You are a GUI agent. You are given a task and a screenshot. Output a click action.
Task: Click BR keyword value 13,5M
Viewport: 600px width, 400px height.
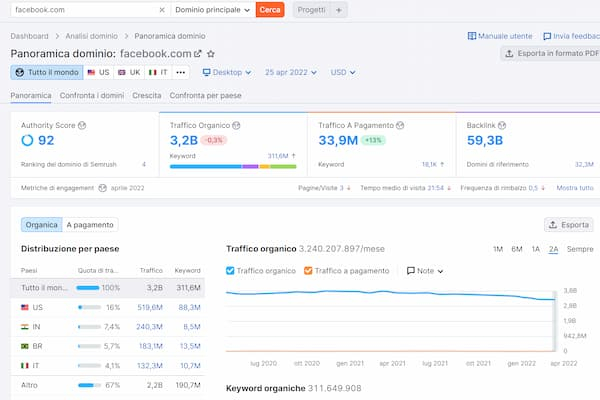tap(190, 346)
